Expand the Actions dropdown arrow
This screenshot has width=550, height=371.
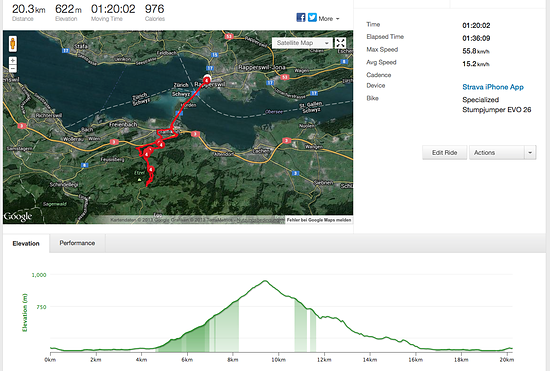click(530, 153)
